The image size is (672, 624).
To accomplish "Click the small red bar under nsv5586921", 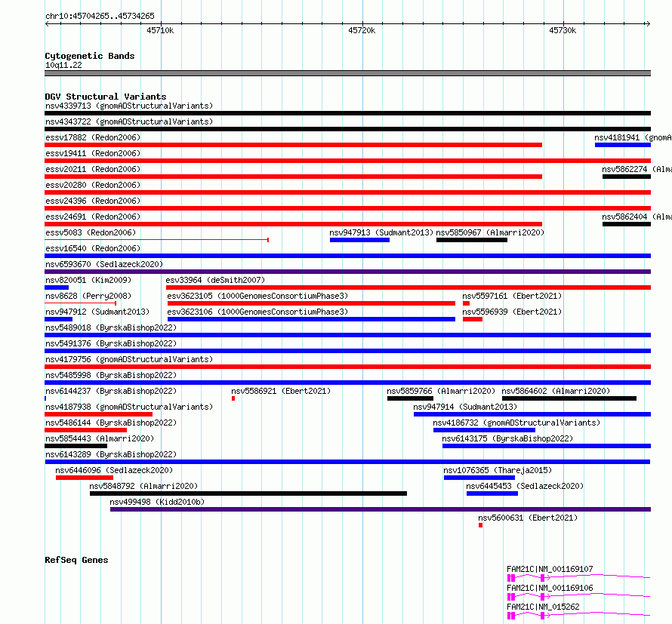I will (x=233, y=398).
